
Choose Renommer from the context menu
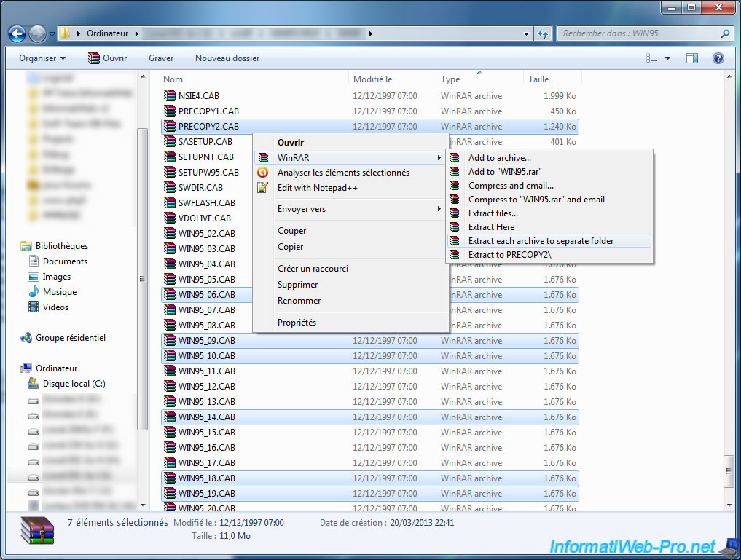(x=299, y=301)
